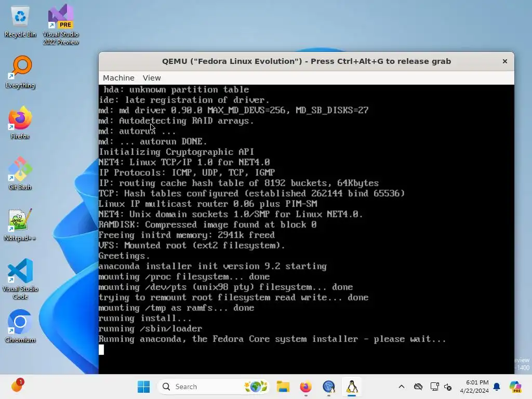Image resolution: width=532 pixels, height=399 pixels.
Task: Click the 'running /sbin/loader' console line
Action: (150, 328)
